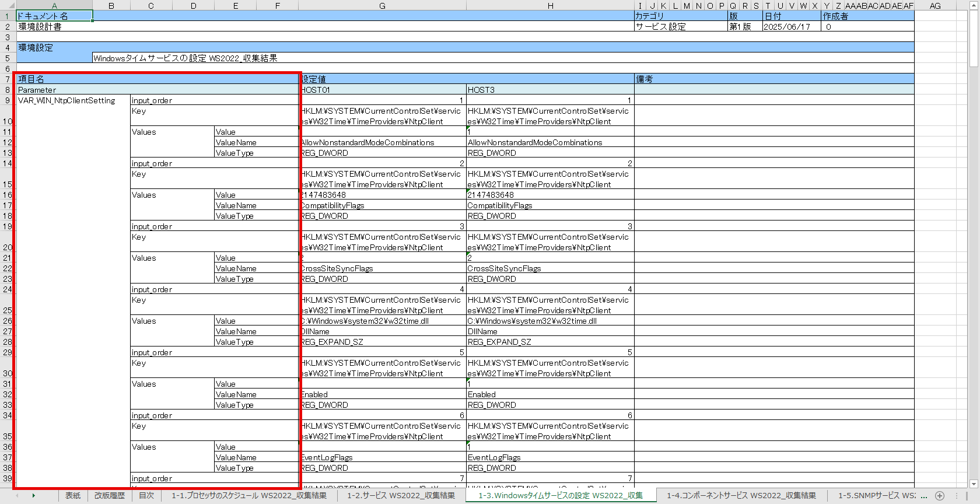Select column G header
The image size is (980, 504).
click(x=382, y=6)
